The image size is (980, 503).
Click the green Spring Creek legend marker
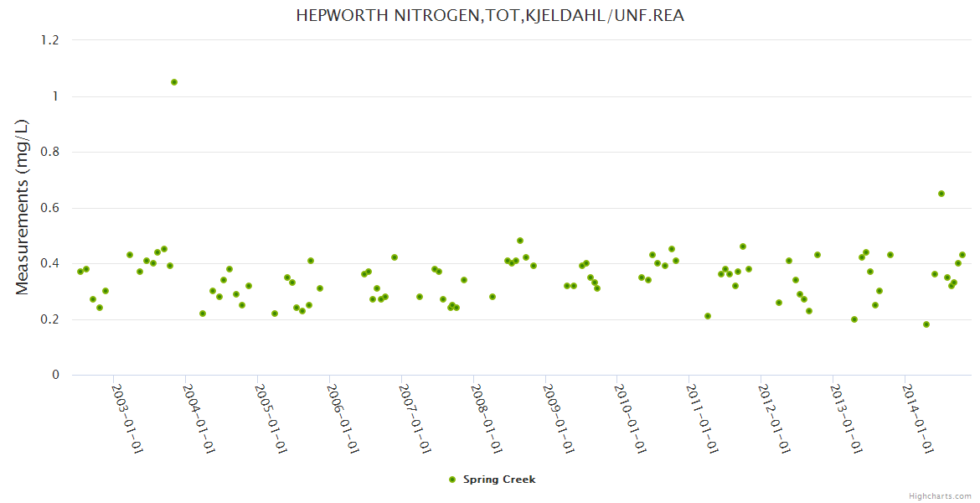pos(452,480)
